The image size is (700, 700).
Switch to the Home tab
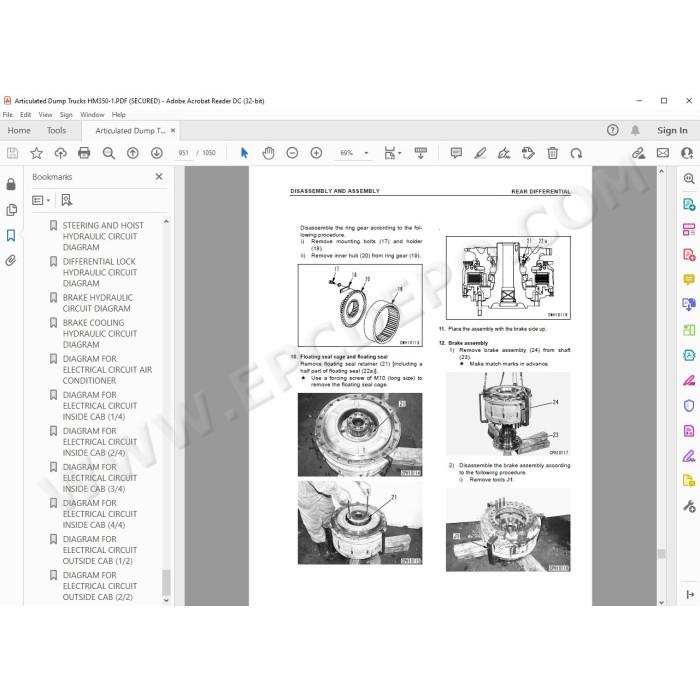click(x=19, y=130)
